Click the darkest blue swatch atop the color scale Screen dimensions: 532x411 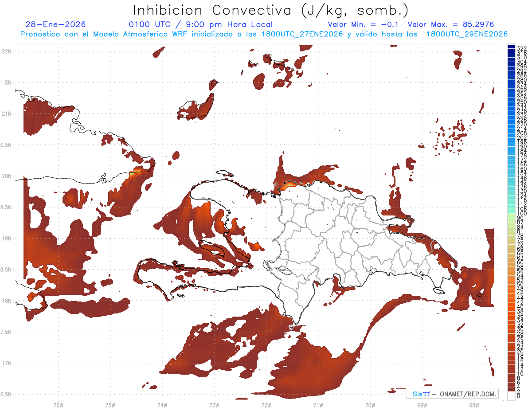[512, 47]
